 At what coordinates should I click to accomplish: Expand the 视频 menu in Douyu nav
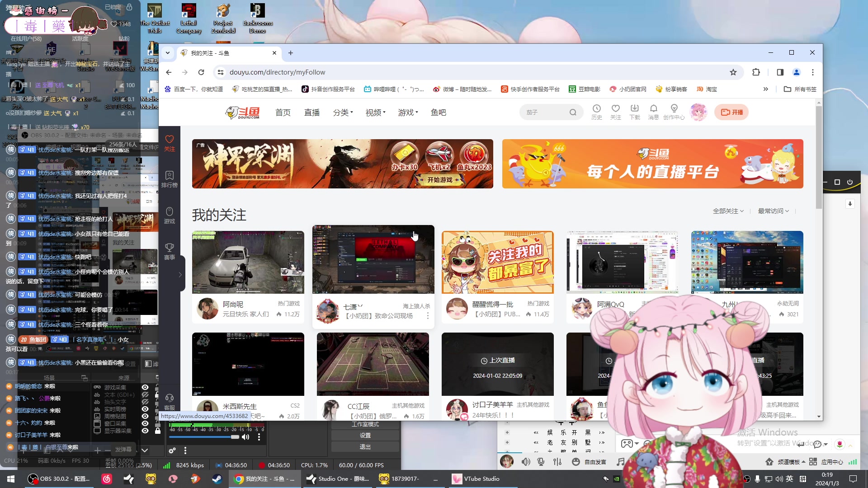point(375,113)
